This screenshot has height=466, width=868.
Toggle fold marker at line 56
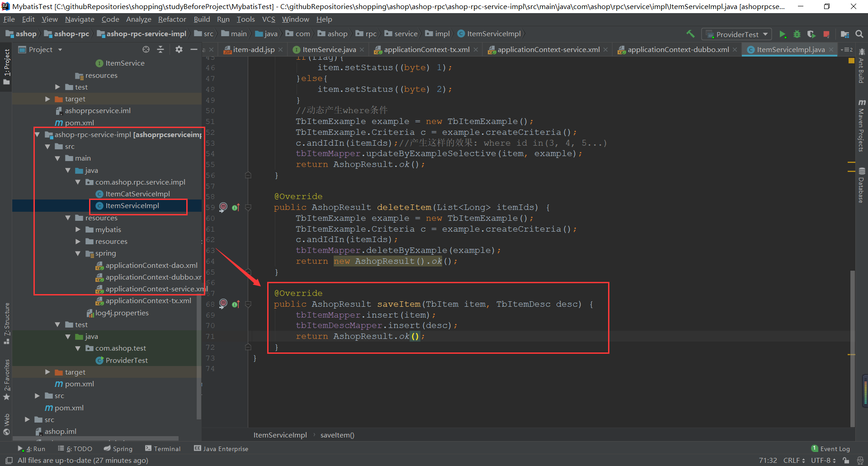point(248,175)
